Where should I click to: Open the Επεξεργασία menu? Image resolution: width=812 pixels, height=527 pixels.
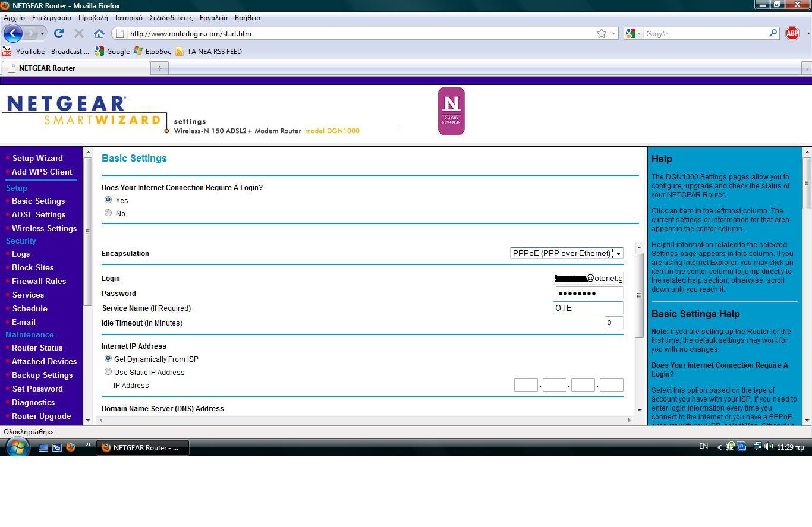click(x=52, y=18)
